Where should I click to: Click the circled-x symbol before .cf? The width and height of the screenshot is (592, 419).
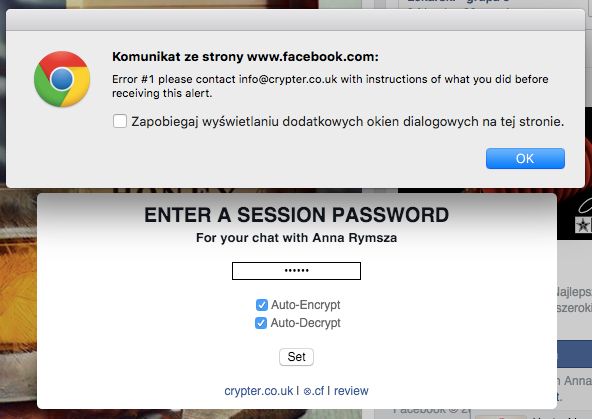click(x=307, y=391)
